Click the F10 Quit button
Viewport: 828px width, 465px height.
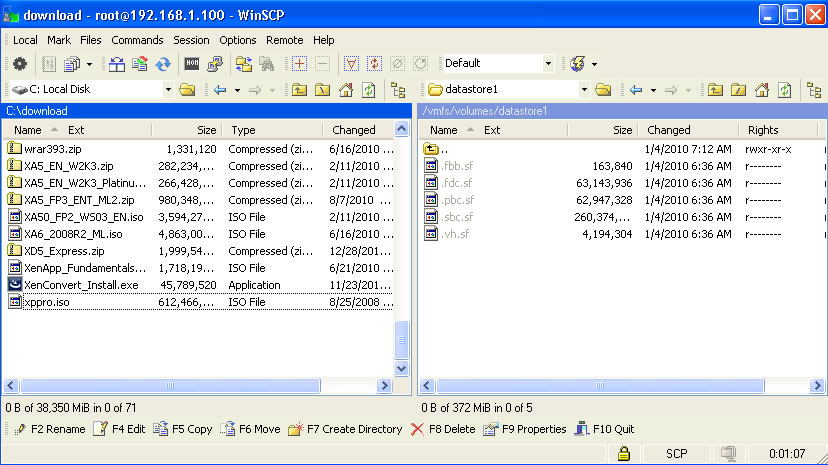pyautogui.click(x=605, y=429)
